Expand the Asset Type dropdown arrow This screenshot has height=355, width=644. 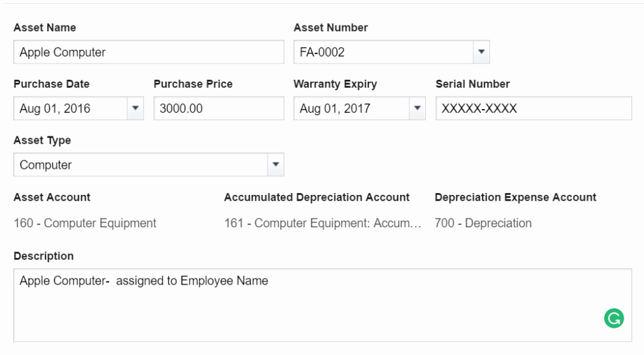[276, 164]
